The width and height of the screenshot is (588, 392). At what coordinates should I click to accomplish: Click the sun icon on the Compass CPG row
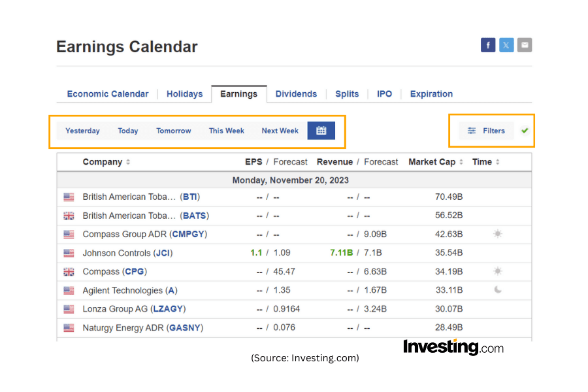(x=498, y=271)
